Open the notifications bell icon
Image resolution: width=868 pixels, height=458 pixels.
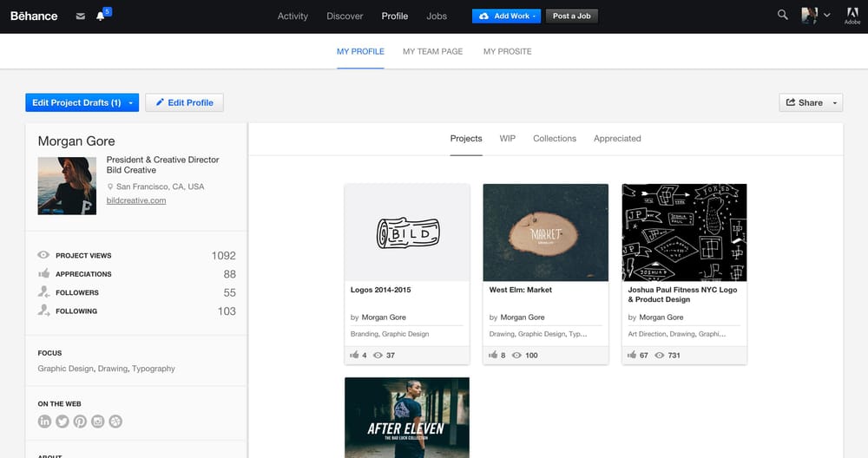[100, 16]
